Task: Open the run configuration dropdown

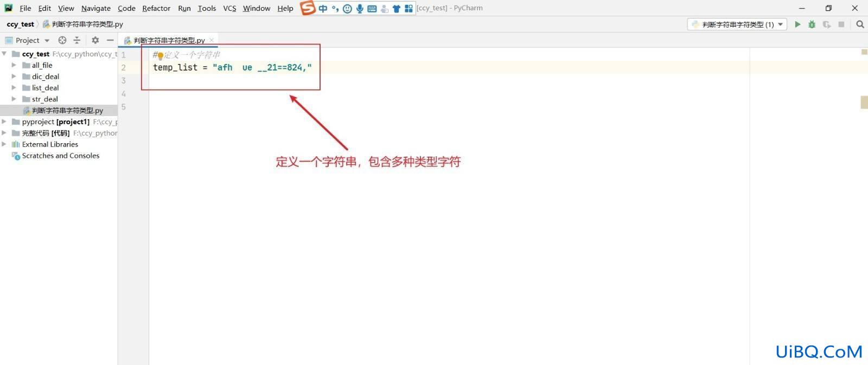Action: [737, 24]
